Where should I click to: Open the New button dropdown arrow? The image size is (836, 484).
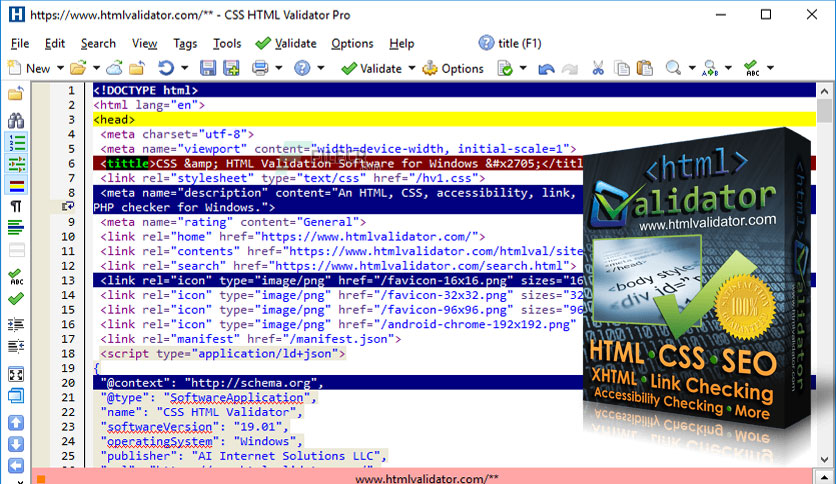60,68
